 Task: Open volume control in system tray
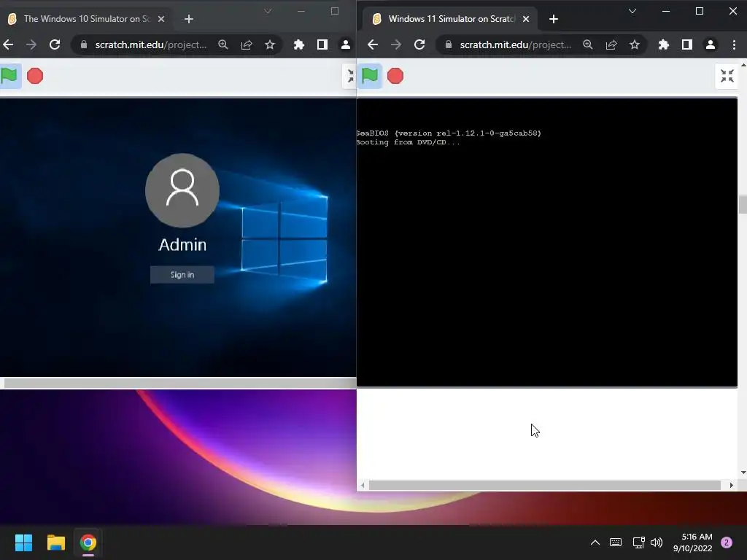(x=657, y=542)
